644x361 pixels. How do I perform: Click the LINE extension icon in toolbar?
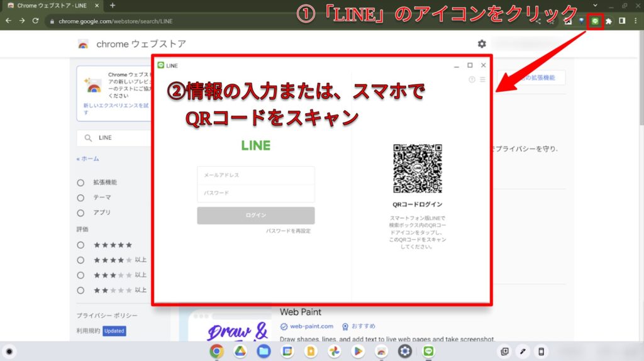click(595, 21)
